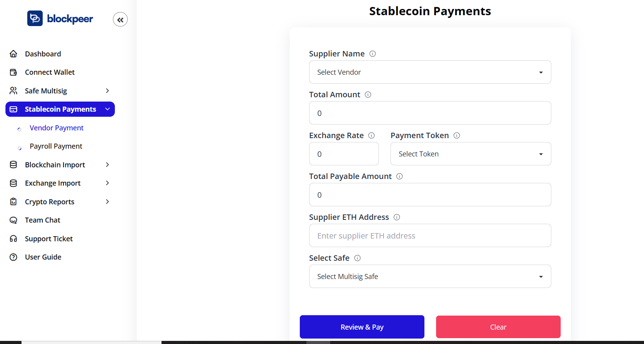Collapse the Stablecoin Payments submenu

tap(107, 109)
